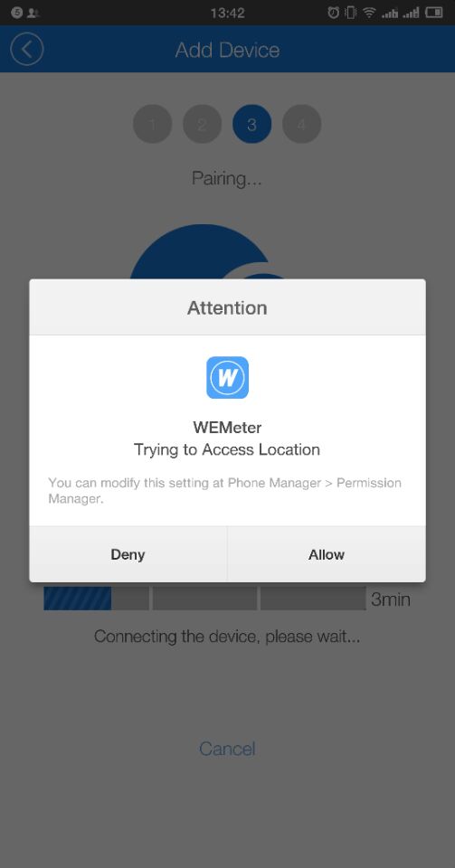
Task: Tap the Permission Manager hint text
Action: point(224,490)
